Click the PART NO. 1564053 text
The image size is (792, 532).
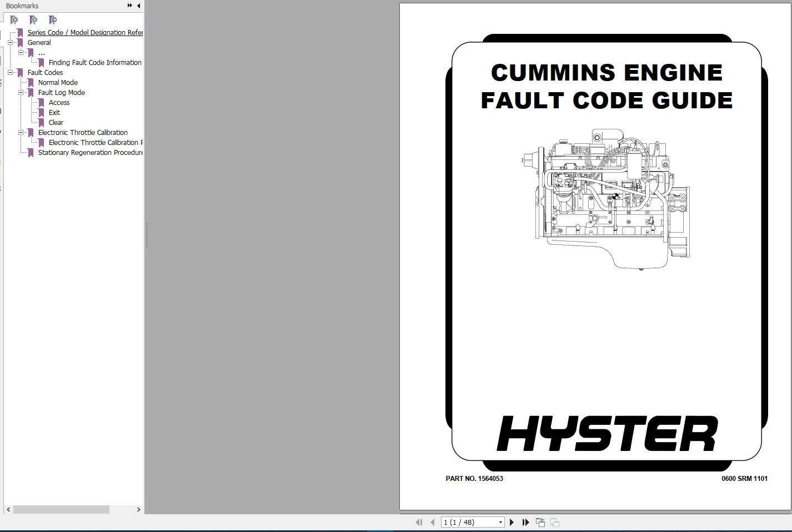pos(474,478)
